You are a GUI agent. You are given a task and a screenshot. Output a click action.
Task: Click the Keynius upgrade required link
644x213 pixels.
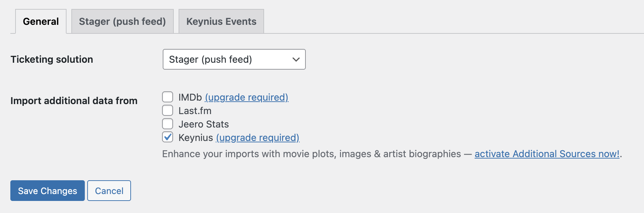click(x=258, y=138)
